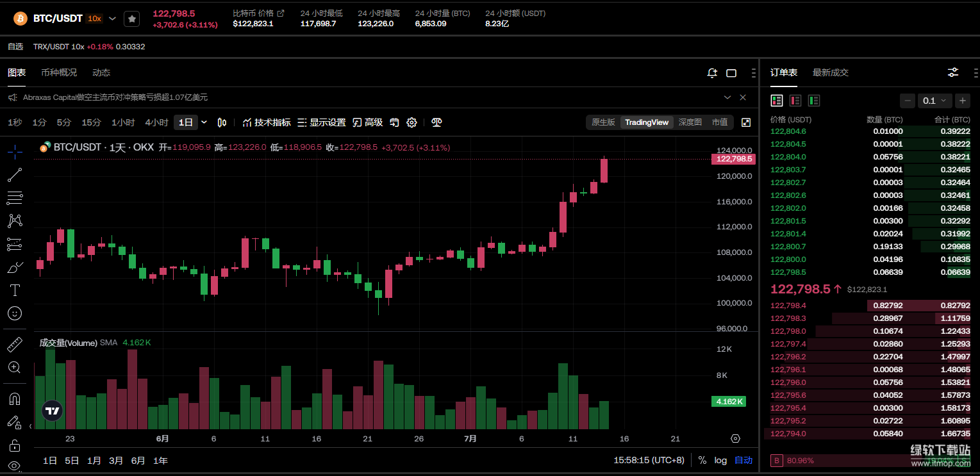Click the TradingView logo on chart

(53, 411)
